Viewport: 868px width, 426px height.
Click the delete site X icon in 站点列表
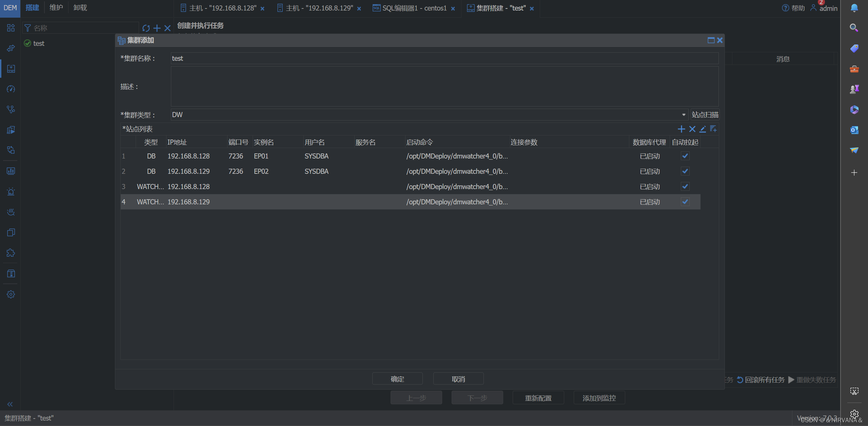click(x=692, y=129)
